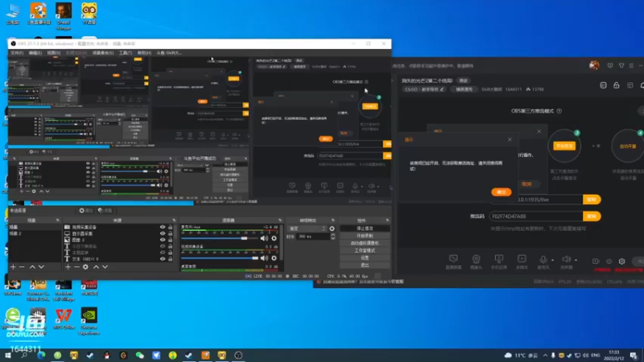Viewport: 644px width, 362px height.
Task: Open 工具(T) menu in OBS
Action: (x=126, y=53)
